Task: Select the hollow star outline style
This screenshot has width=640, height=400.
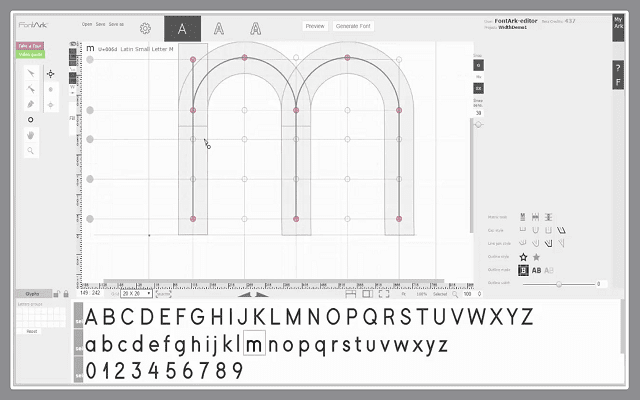Action: pyautogui.click(x=523, y=257)
